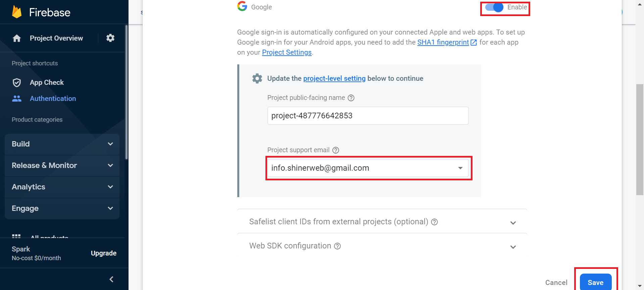Open help tooltip for Web SDK configuration
The height and width of the screenshot is (290, 644).
pos(337,246)
